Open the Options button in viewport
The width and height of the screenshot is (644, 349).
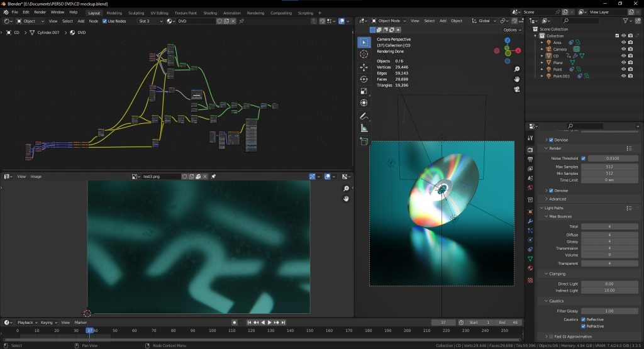[x=512, y=30]
